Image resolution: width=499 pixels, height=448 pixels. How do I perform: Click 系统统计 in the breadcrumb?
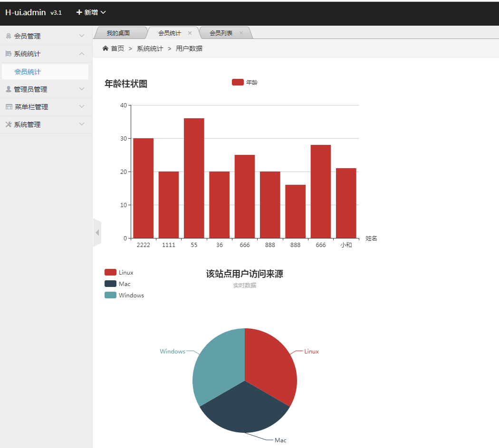pyautogui.click(x=150, y=48)
